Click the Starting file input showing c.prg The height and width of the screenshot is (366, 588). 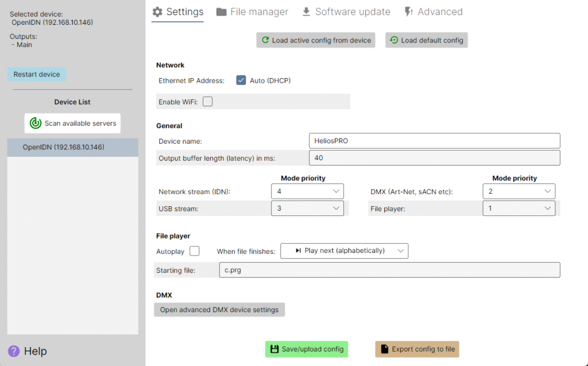390,270
